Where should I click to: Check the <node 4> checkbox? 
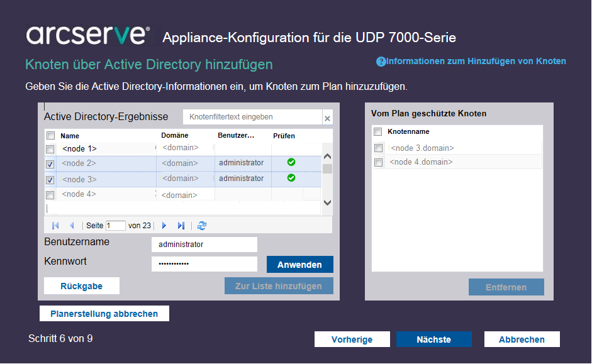pyautogui.click(x=50, y=195)
